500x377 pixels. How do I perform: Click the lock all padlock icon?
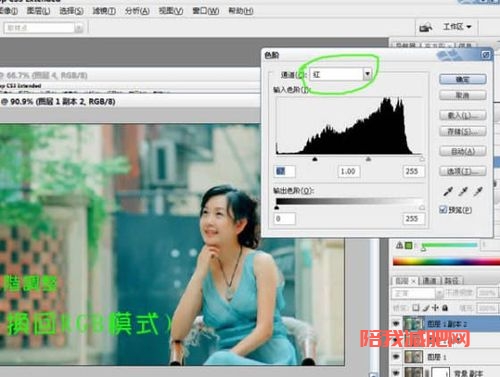coord(445,308)
